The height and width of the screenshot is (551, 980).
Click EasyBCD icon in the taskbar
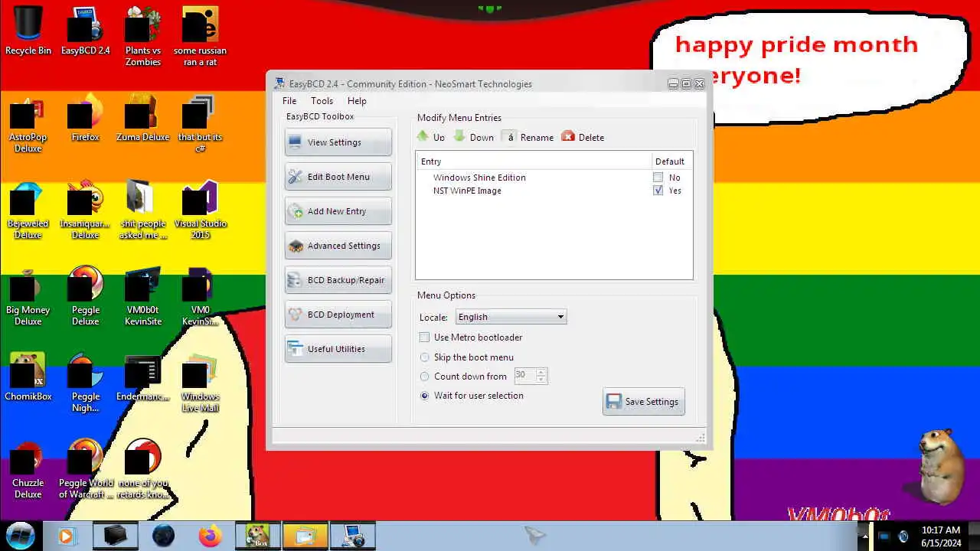pyautogui.click(x=352, y=536)
